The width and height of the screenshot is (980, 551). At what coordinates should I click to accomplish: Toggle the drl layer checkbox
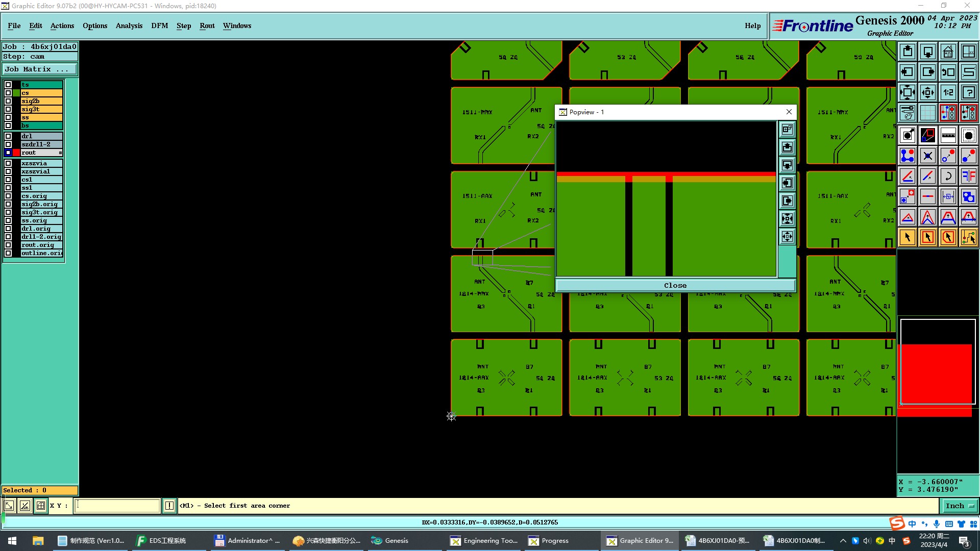8,136
